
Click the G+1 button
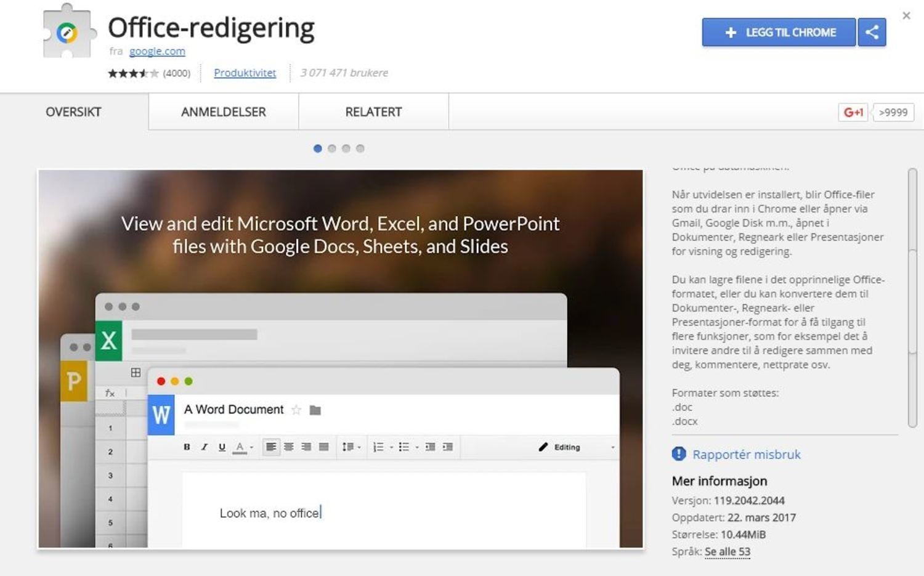(853, 112)
